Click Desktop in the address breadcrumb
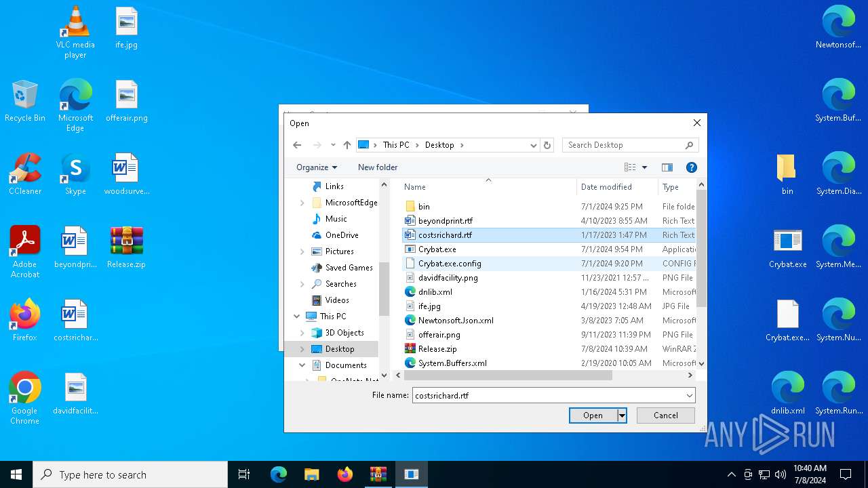Viewport: 868px width, 488px height. click(439, 145)
